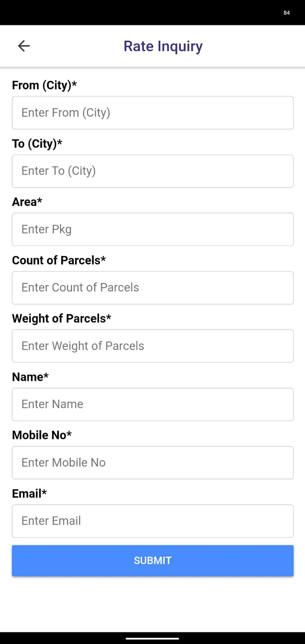Screen dimensions: 305x644
Task: Click the Area* field label
Action: click(x=27, y=202)
